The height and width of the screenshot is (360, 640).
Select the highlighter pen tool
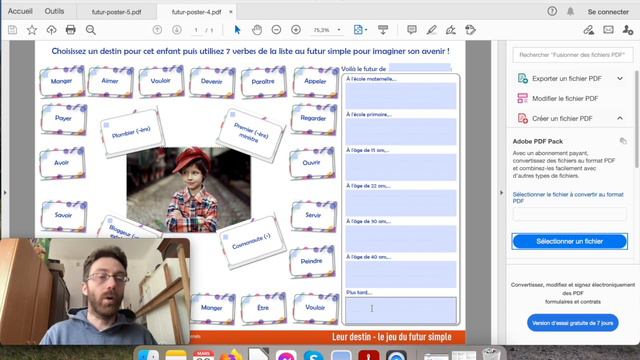pos(431,29)
